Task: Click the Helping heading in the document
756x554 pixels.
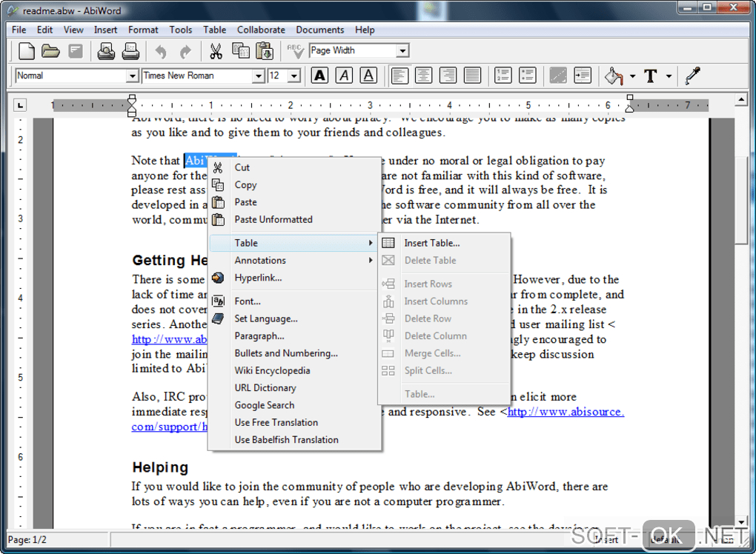Action: 160,467
